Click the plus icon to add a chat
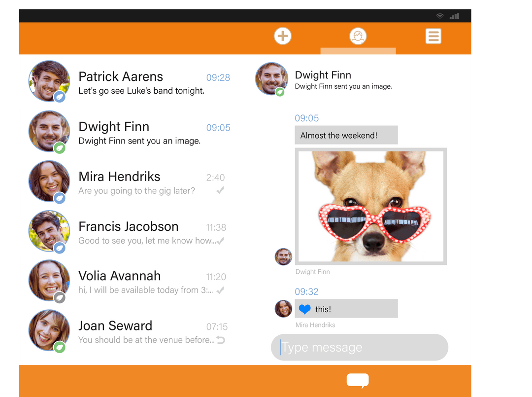The image size is (532, 397). (x=283, y=36)
